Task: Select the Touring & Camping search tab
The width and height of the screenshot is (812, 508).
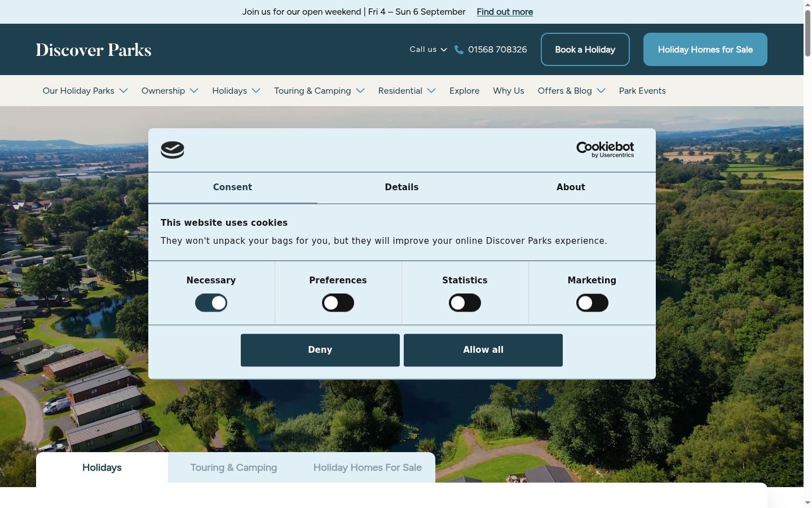Action: [233, 467]
